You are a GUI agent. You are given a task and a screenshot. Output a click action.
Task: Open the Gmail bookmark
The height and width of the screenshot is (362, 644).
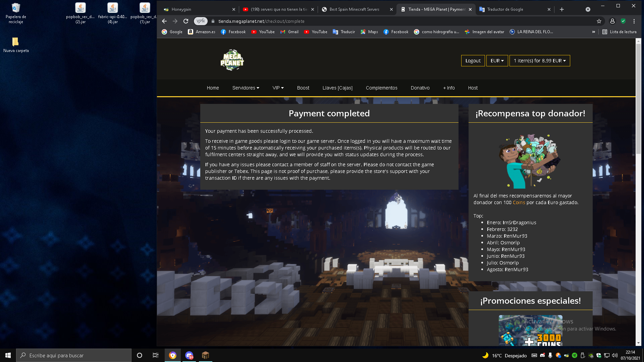[289, 32]
